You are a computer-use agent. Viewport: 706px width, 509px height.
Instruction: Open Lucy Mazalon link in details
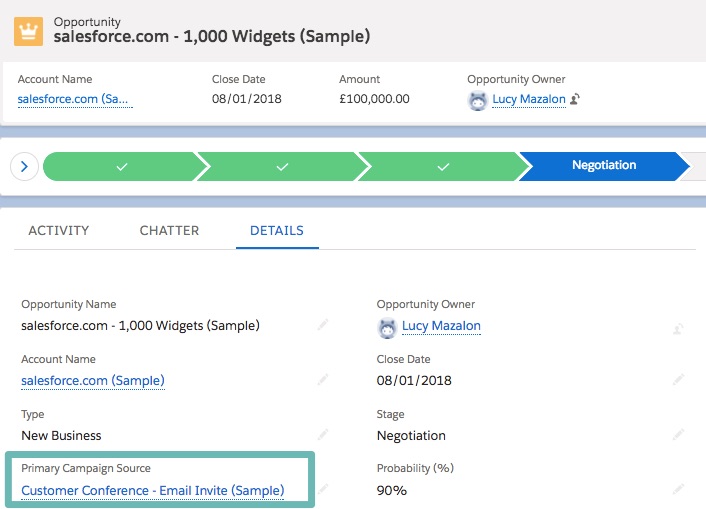click(441, 326)
